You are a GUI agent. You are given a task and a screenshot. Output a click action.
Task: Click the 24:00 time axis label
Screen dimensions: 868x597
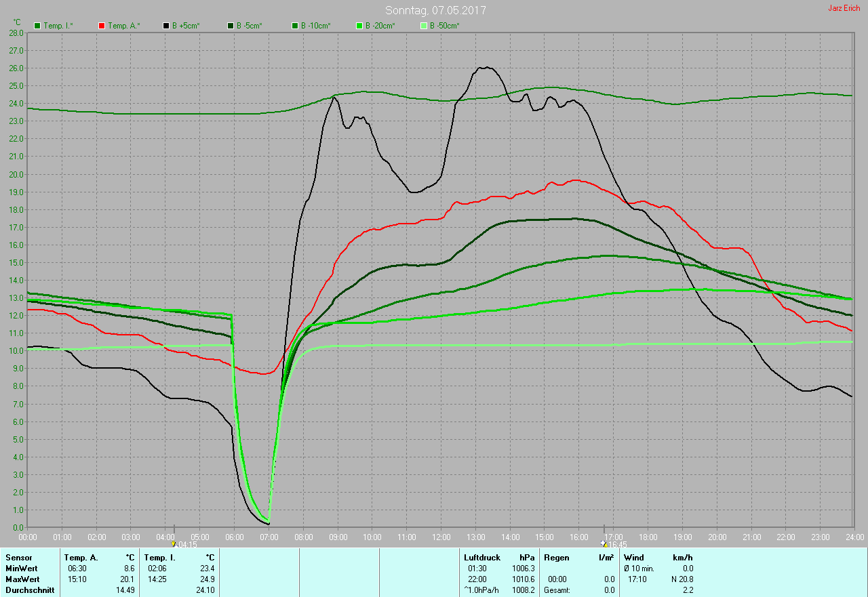pyautogui.click(x=854, y=537)
